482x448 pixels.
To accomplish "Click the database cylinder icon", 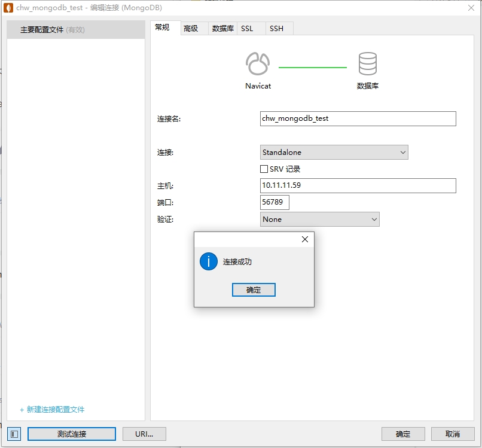I will [x=367, y=63].
